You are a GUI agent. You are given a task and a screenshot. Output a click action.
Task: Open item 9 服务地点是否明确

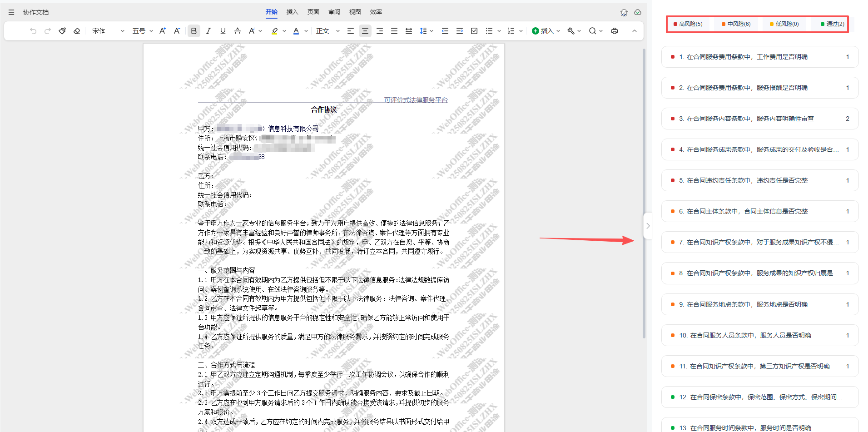pyautogui.click(x=760, y=304)
